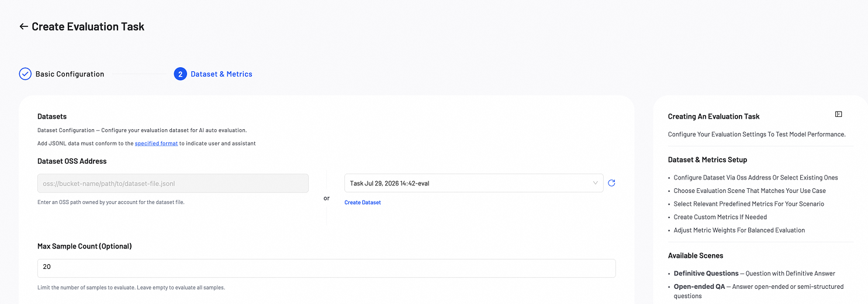
Task: Click Choose Evaluation Scene bullet text
Action: [750, 191]
